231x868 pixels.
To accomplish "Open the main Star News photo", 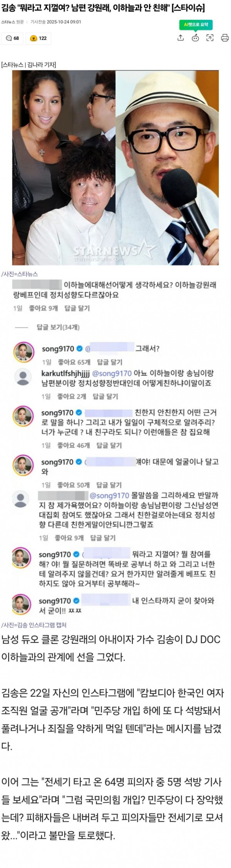I will 115,168.
